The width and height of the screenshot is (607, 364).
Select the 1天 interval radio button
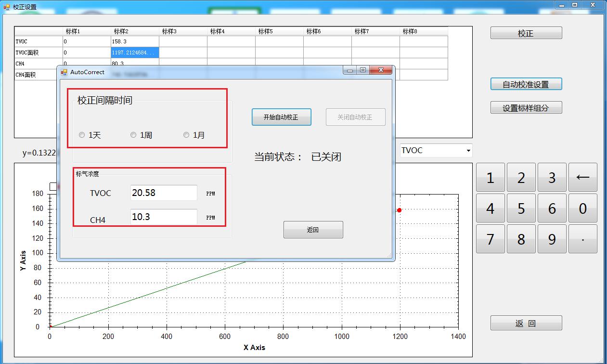point(82,135)
